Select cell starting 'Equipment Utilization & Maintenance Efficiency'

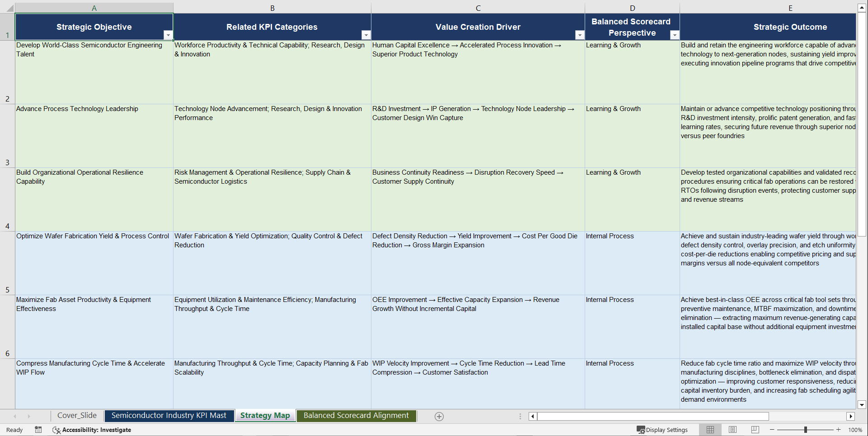tap(272, 327)
